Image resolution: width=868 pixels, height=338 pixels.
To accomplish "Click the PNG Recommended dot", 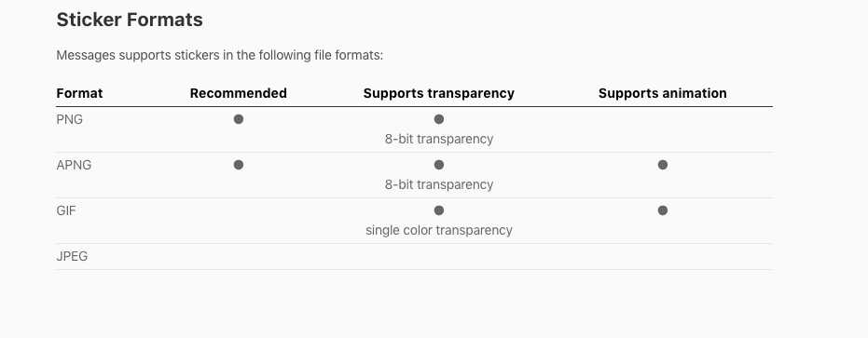I will click(239, 119).
